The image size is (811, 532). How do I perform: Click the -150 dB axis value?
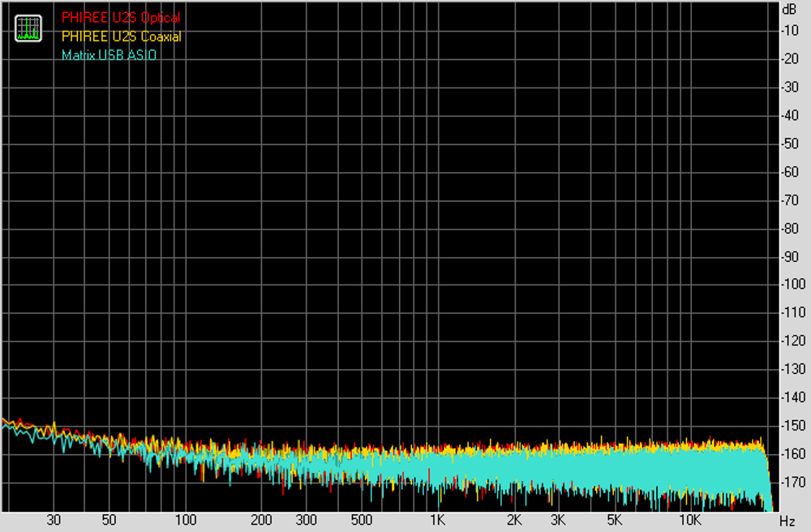(793, 426)
